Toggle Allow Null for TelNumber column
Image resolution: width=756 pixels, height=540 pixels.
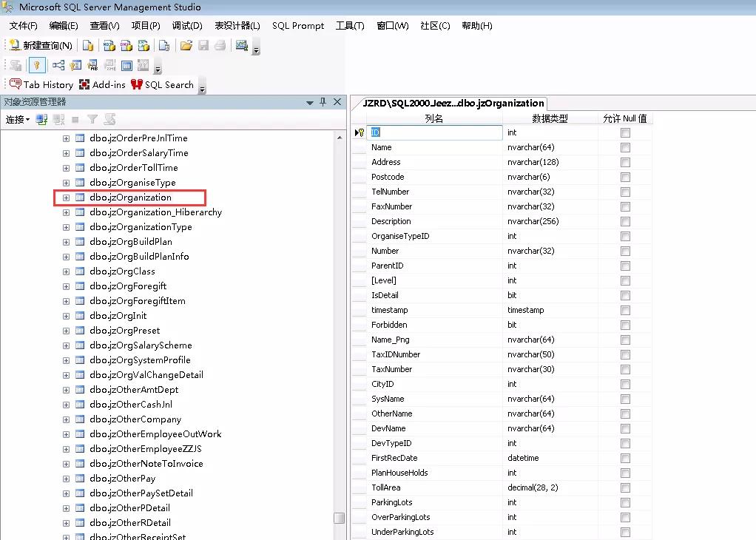(x=625, y=192)
